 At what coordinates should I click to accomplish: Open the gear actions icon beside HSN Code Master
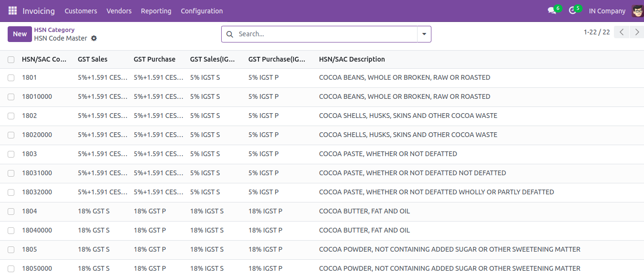94,38
